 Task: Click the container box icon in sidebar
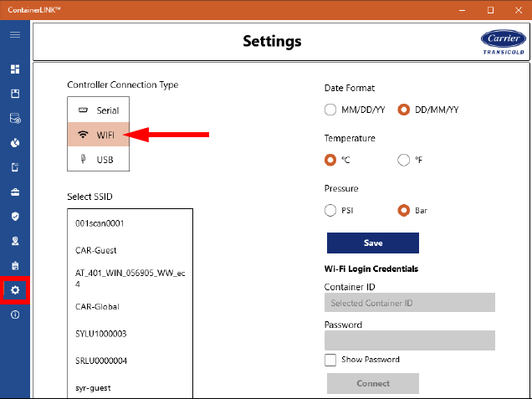coord(15,94)
